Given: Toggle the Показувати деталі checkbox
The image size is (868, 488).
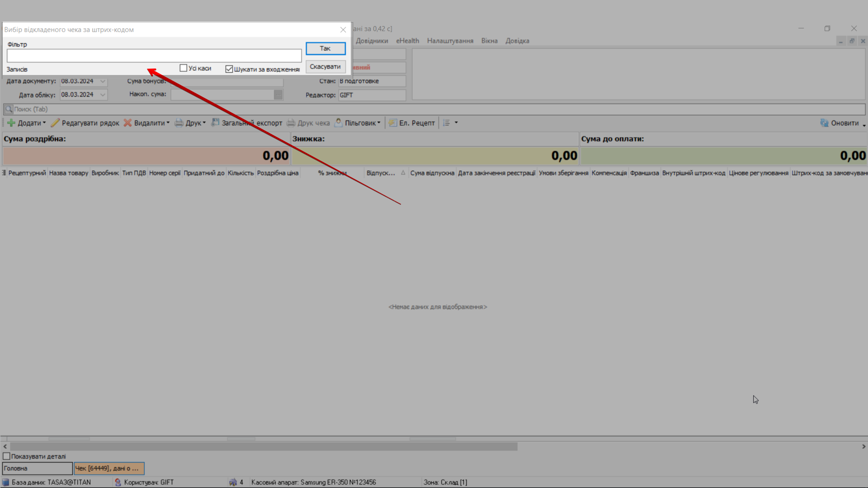Looking at the screenshot, I should 7,456.
